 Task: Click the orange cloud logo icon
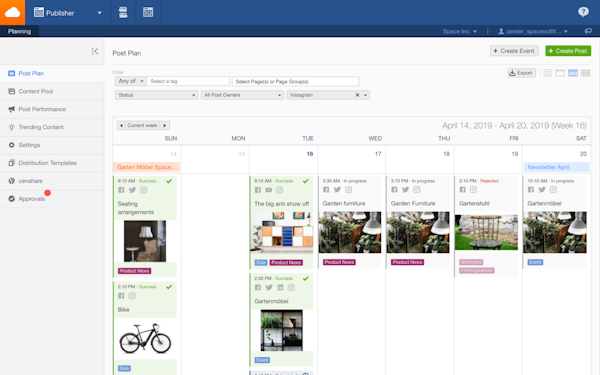click(x=12, y=12)
